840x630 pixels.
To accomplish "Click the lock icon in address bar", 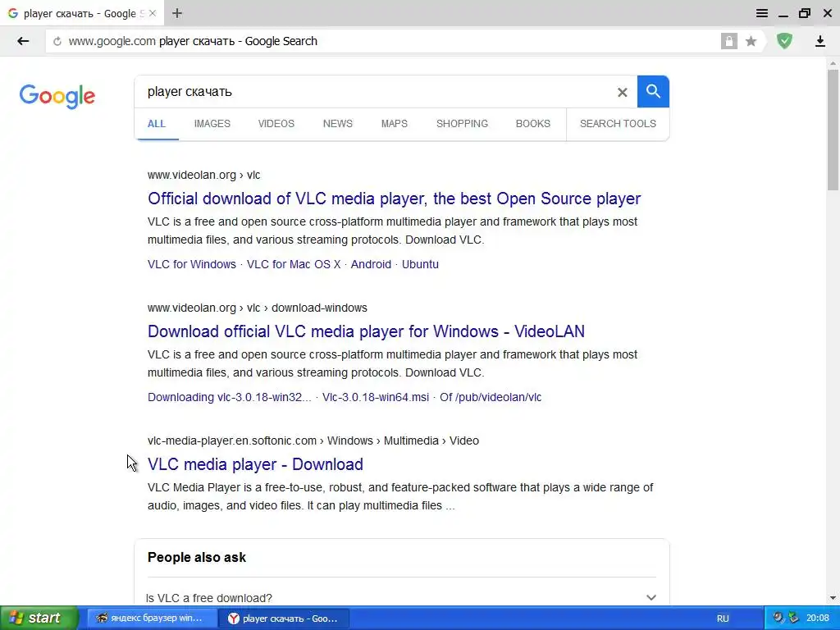I will (x=728, y=41).
